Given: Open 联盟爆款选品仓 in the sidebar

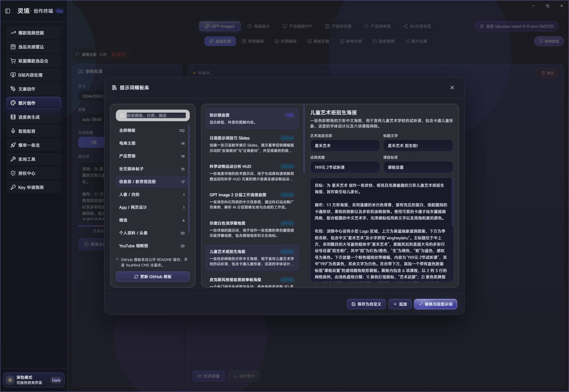Looking at the screenshot, I should [x=34, y=61].
